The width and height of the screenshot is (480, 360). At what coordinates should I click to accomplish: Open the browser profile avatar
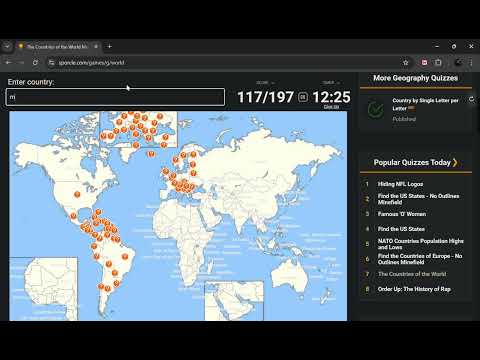pos(459,62)
